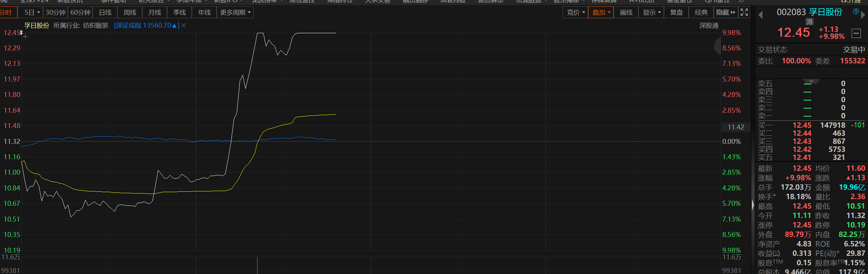The image size is (868, 274).
Task: Open the 5日 period dropdown
Action: click(32, 13)
